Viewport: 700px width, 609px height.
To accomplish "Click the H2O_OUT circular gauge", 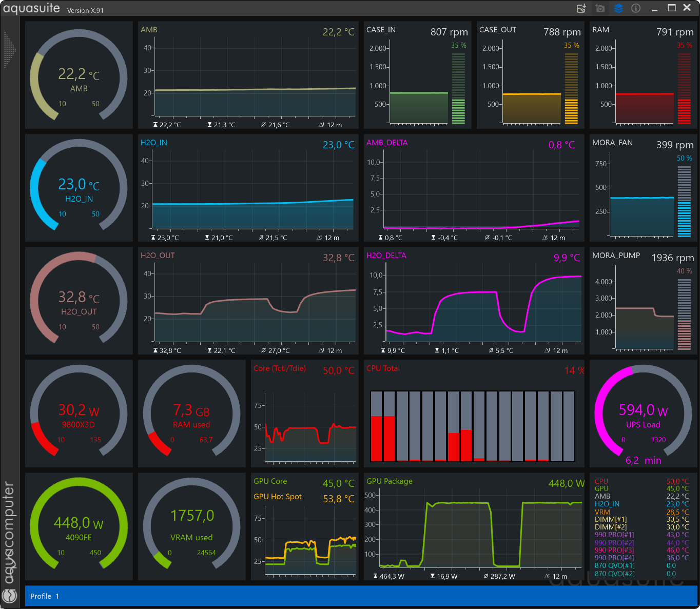I will (79, 298).
